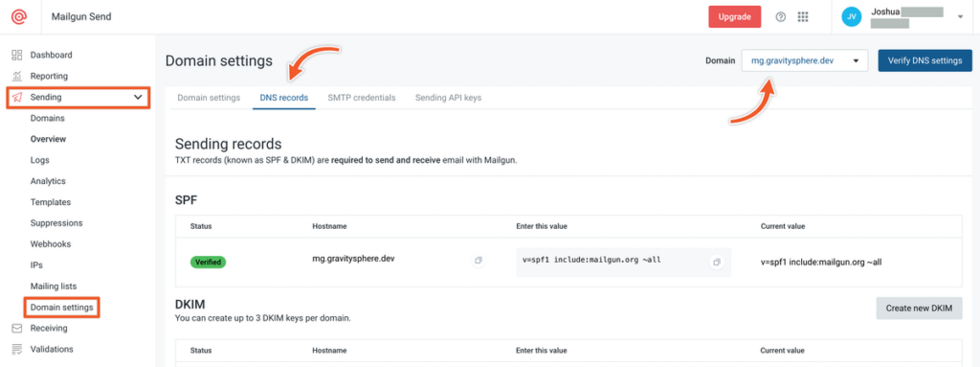This screenshot has height=367, width=980.
Task: Copy the SPF hostname mg.gravitysphere.dev
Action: 479,261
